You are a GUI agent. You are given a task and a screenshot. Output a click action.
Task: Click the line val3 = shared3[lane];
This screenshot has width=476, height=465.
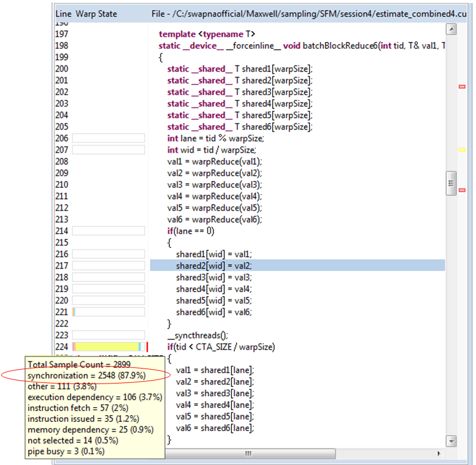tap(215, 393)
